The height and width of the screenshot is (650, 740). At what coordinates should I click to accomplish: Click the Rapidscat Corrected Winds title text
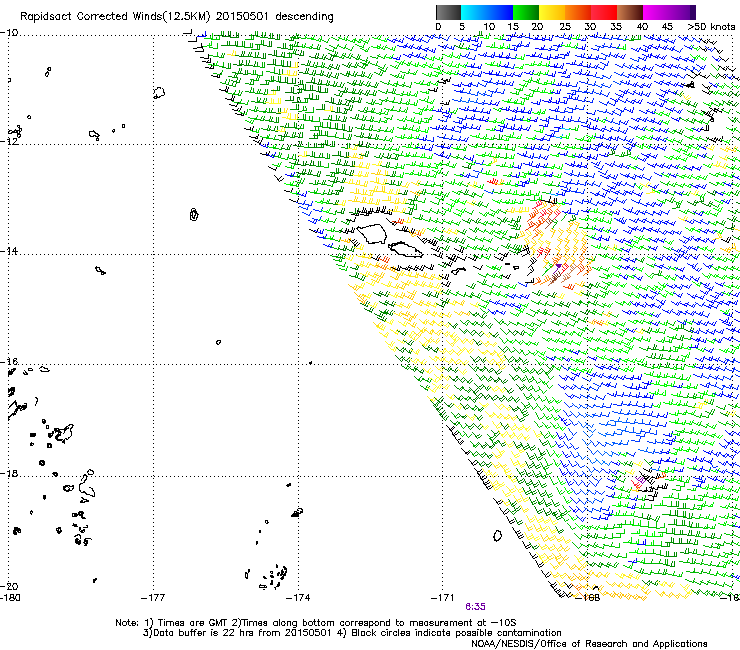(177, 17)
